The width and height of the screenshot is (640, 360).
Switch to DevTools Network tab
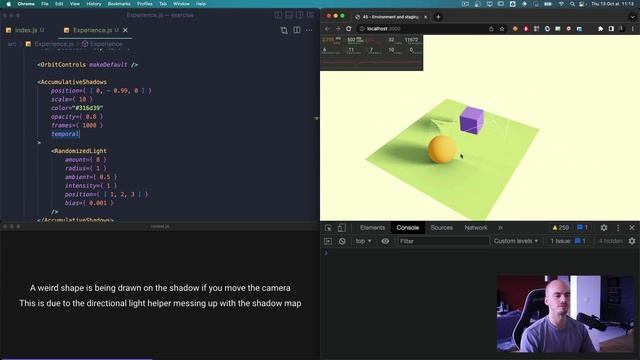[x=476, y=228]
